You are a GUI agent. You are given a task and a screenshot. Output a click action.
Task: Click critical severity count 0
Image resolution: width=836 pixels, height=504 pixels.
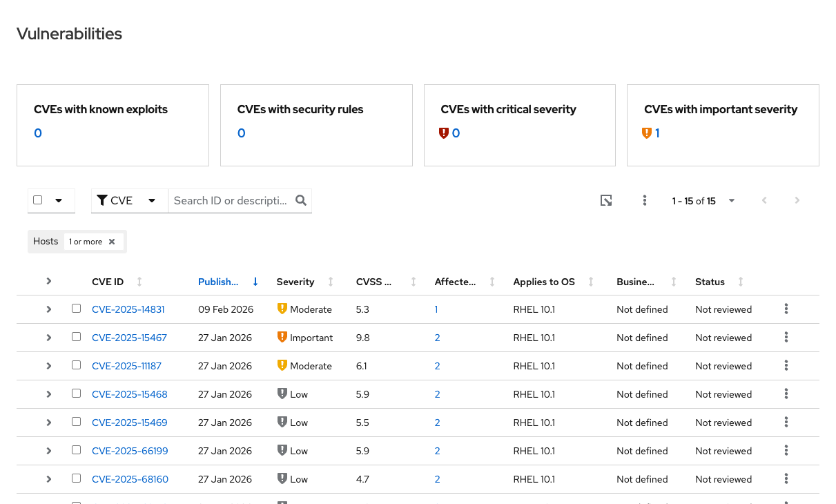coord(456,133)
